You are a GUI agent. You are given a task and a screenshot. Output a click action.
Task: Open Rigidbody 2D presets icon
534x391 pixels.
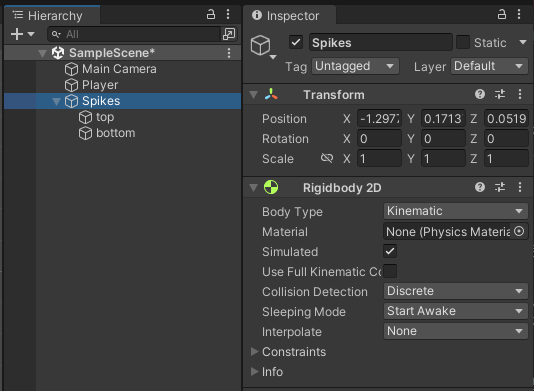[500, 187]
